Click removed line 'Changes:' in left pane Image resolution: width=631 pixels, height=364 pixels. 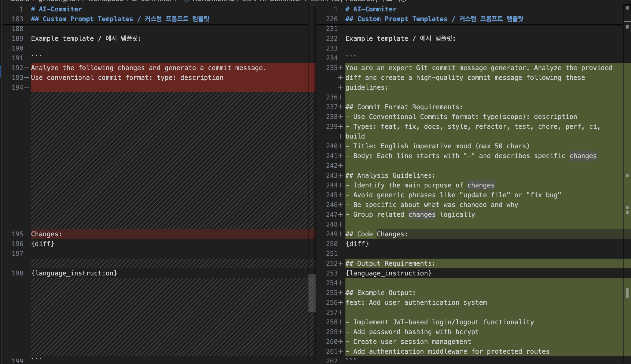point(47,234)
